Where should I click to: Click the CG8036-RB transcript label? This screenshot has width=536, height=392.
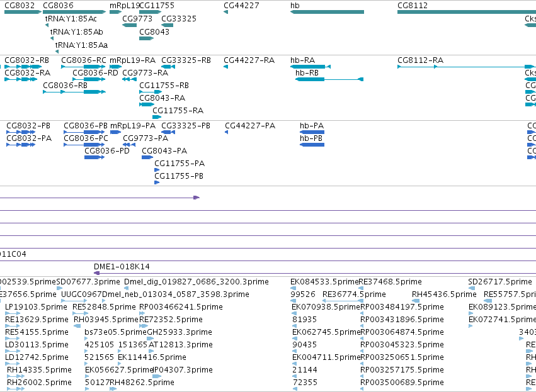[x=66, y=86]
